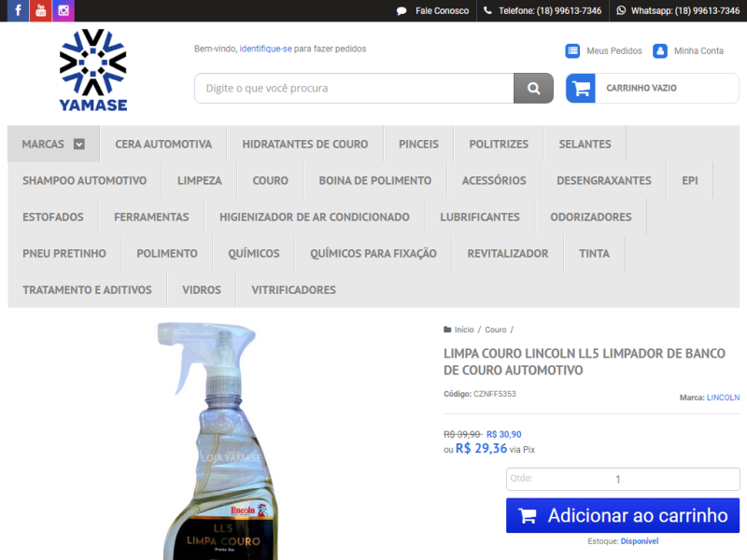This screenshot has width=747, height=560.
Task: Click the Yamase logo
Action: click(92, 70)
